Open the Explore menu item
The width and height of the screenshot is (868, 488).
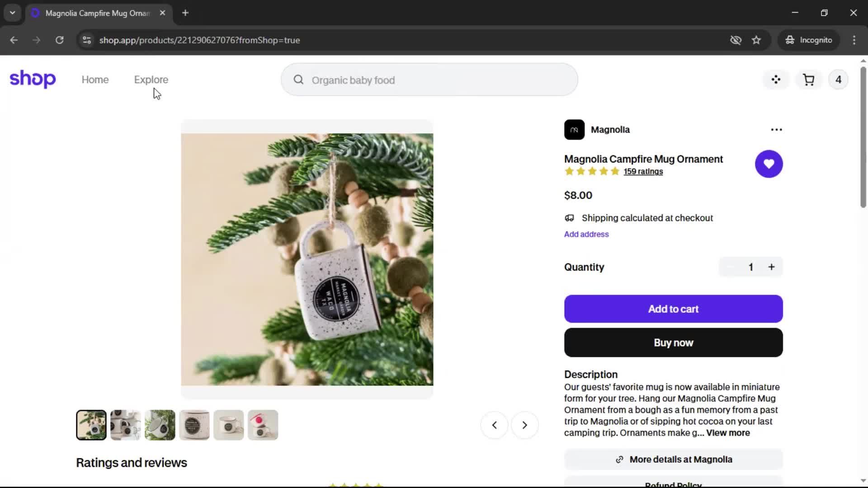click(151, 80)
